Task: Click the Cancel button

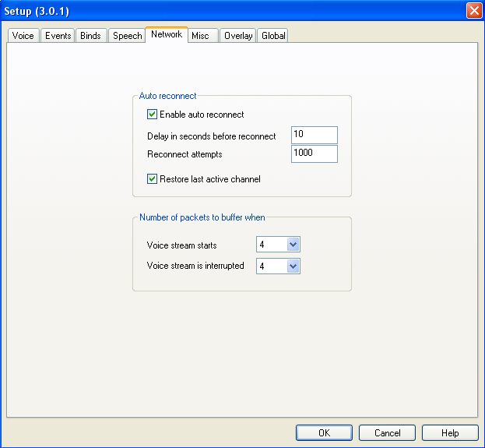Action: tap(387, 432)
